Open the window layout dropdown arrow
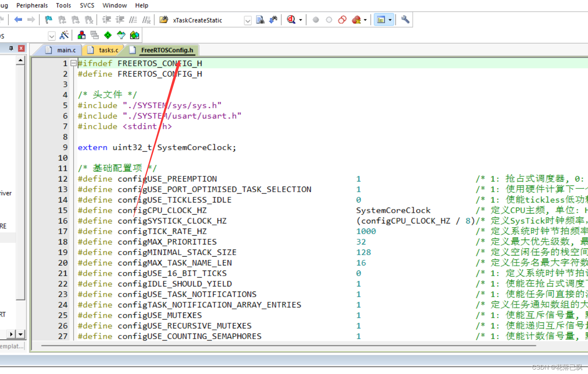588x374 pixels. [x=390, y=20]
